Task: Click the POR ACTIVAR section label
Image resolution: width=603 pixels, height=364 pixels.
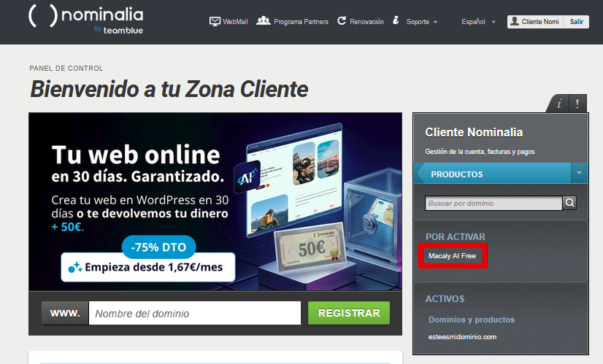Action: point(456,237)
